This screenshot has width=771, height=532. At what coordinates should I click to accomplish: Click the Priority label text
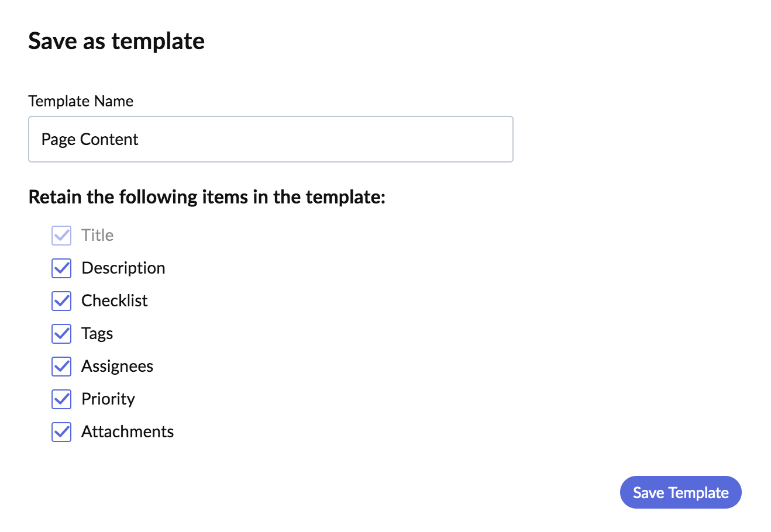[108, 399]
